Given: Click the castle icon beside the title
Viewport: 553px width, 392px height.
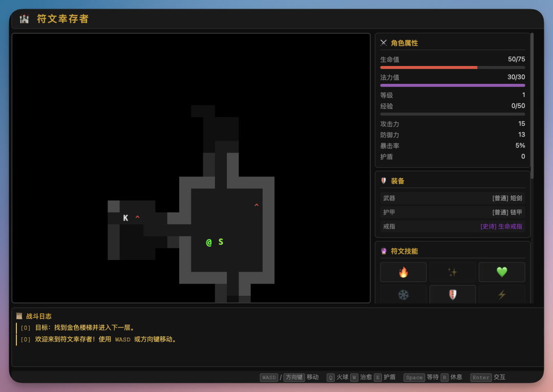Looking at the screenshot, I should pos(25,19).
